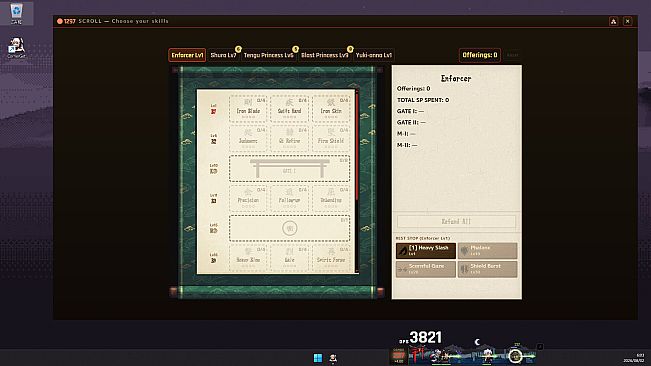Click the game character taskbar icon
This screenshot has height=366, width=651.
coord(333,358)
